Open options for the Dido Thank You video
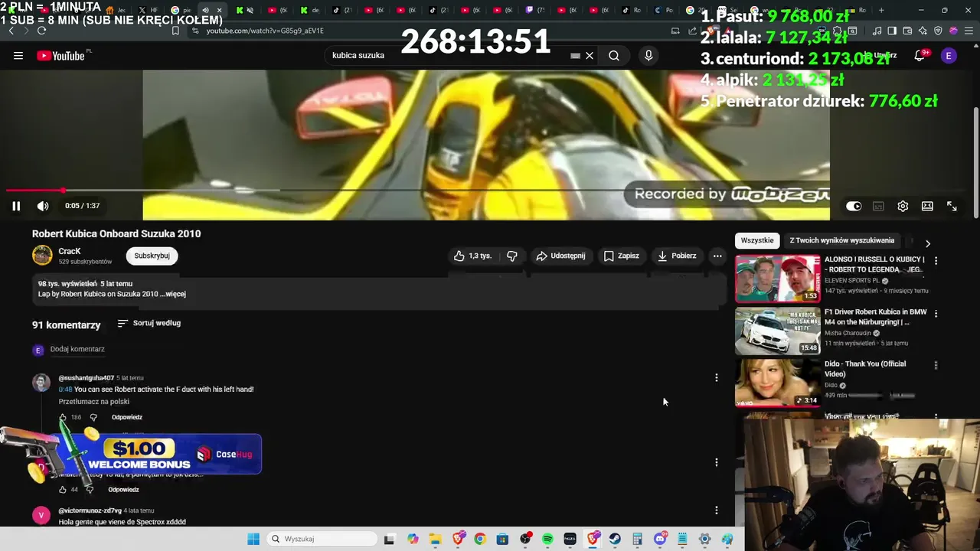Image resolution: width=980 pixels, height=551 pixels. tap(936, 365)
